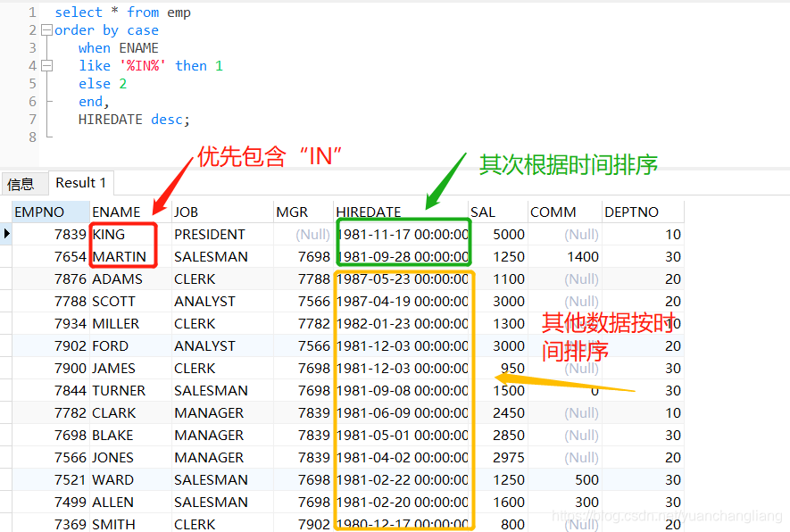This screenshot has width=790, height=532.
Task: Click the COMM value 300
Action: click(x=564, y=502)
